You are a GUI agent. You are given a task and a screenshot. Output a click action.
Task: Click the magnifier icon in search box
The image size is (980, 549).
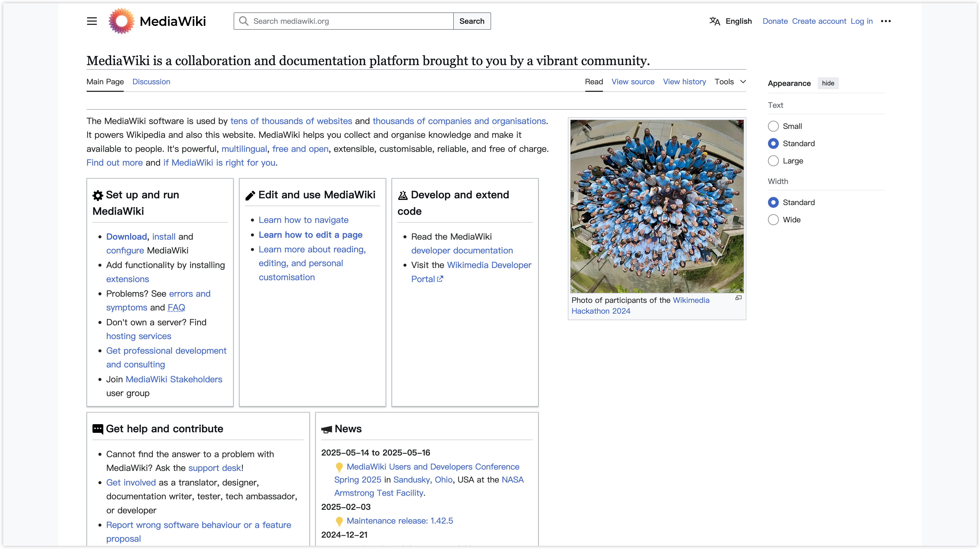click(x=243, y=21)
